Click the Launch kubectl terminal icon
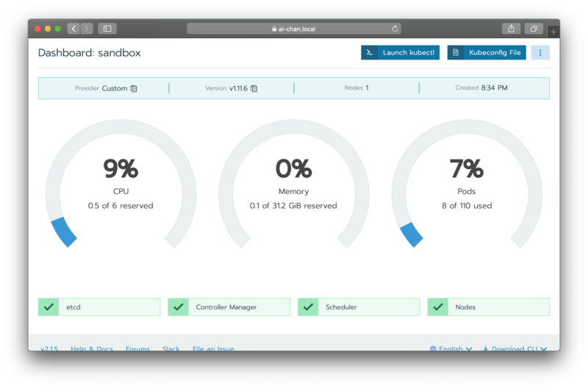 369,53
